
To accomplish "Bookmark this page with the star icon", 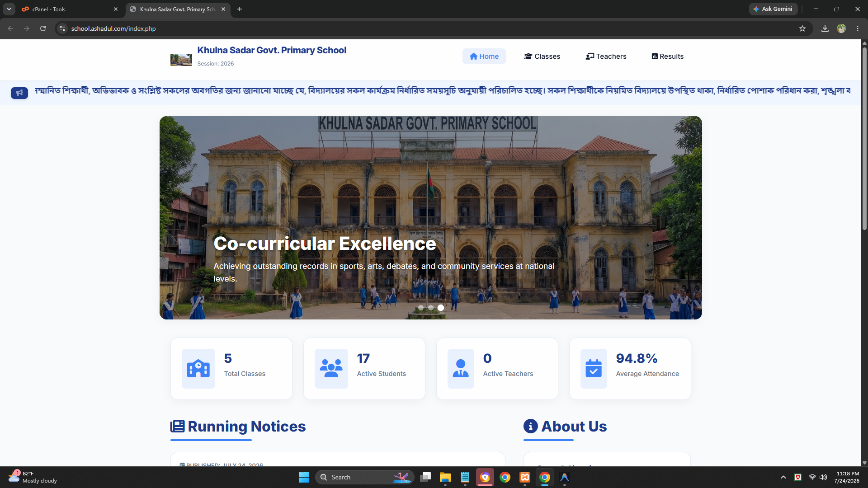I will pos(802,28).
